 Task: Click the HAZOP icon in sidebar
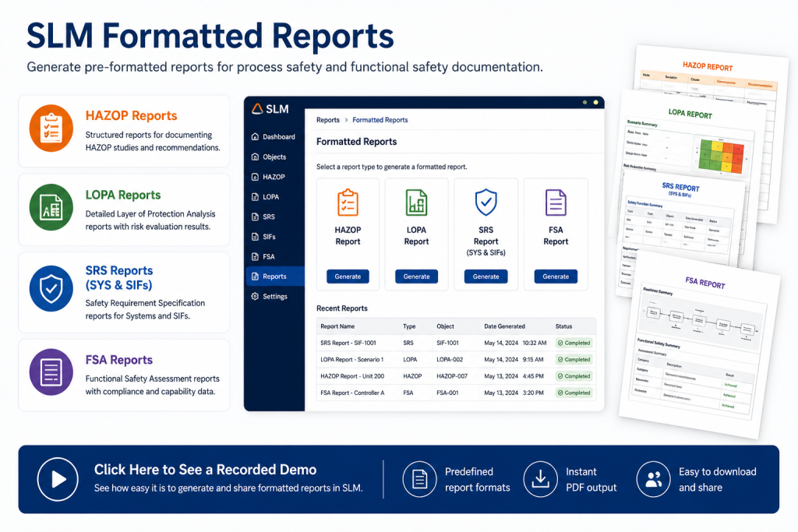click(x=255, y=177)
